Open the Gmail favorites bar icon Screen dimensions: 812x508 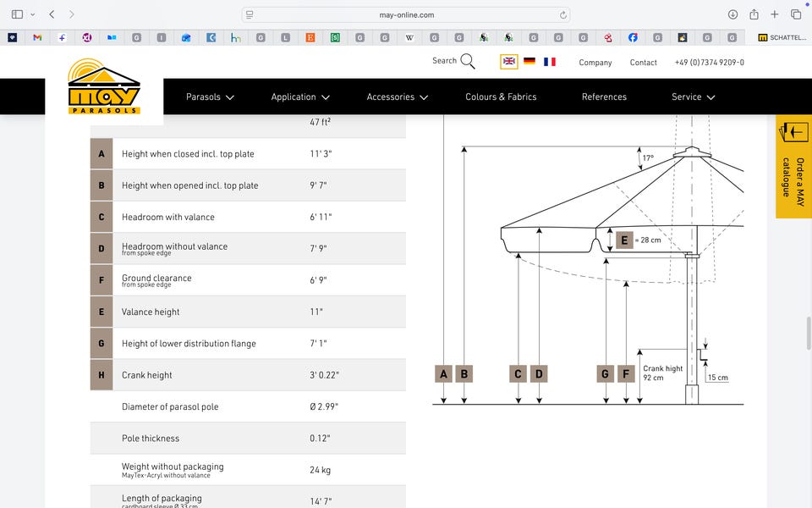37,38
